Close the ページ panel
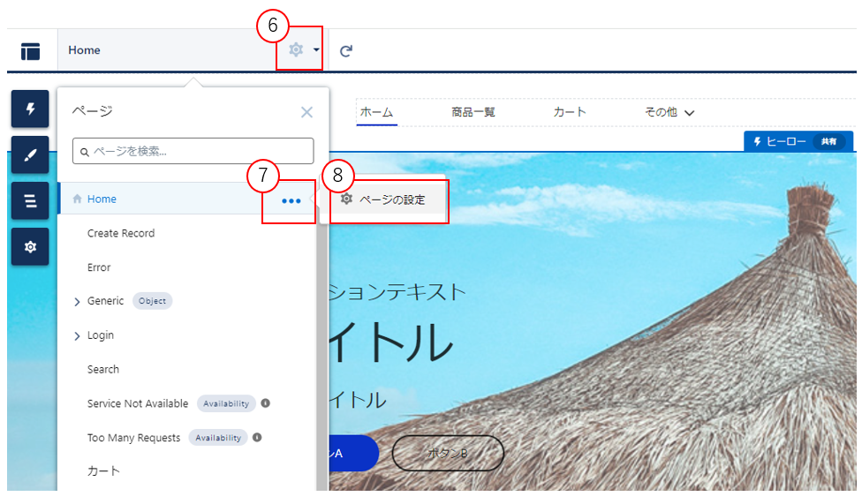Image resolution: width=862 pixels, height=504 pixels. tap(306, 112)
